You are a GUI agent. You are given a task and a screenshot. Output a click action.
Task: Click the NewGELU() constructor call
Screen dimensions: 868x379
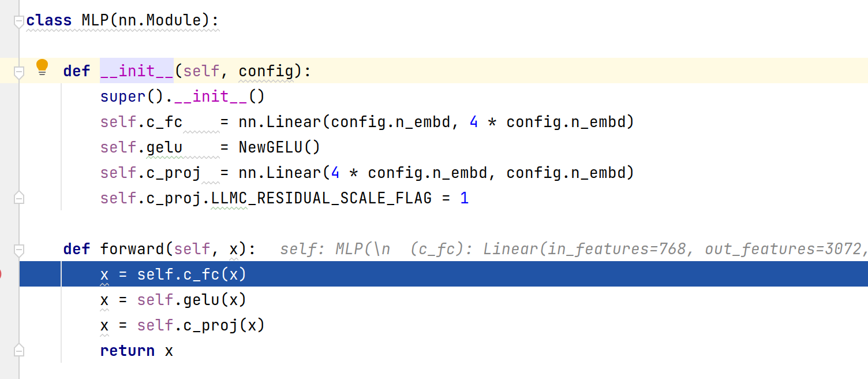279,147
